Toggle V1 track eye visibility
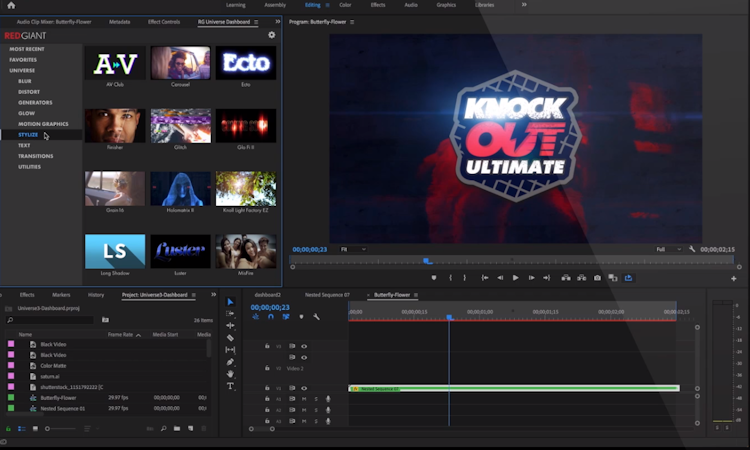750x450 pixels. click(304, 388)
